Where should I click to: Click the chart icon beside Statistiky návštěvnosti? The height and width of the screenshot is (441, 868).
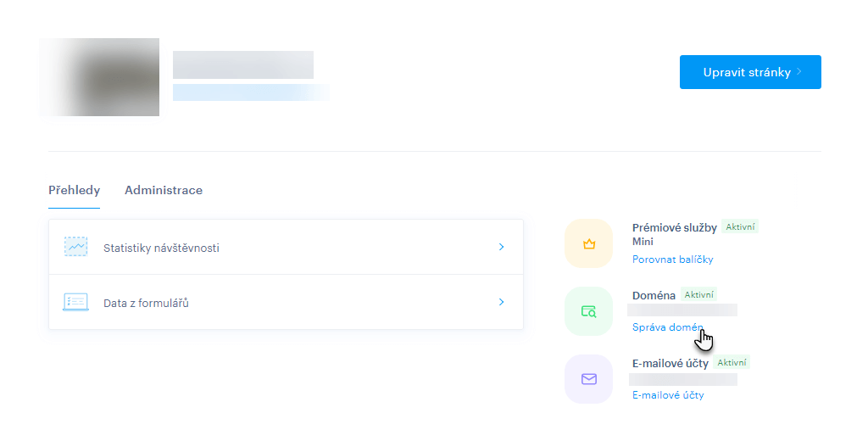75,247
